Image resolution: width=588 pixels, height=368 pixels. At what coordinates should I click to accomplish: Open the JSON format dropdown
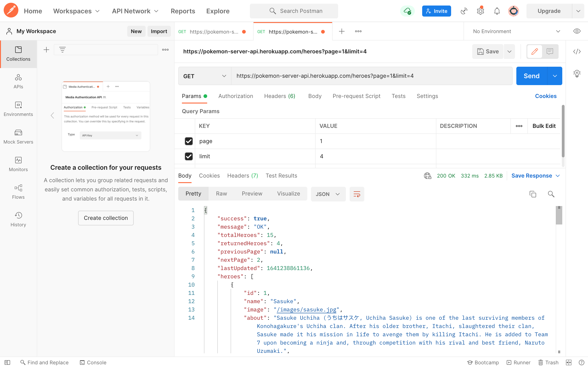click(x=328, y=194)
